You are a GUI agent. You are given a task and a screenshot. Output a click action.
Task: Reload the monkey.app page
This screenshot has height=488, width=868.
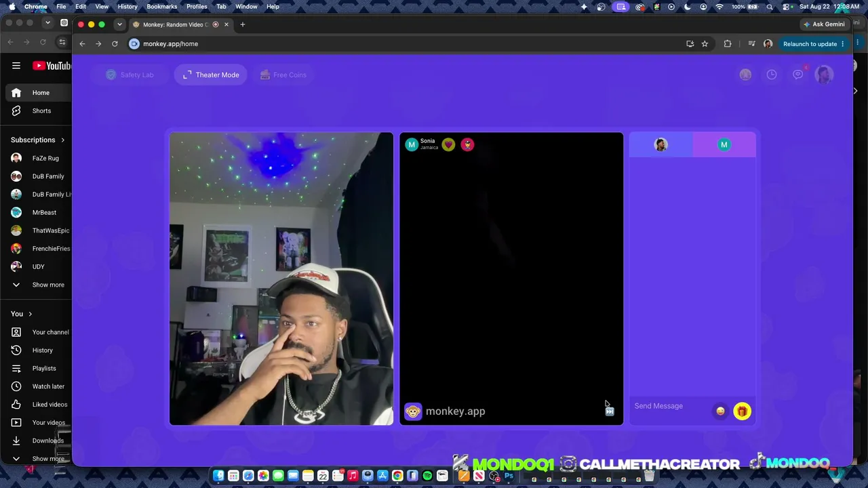click(115, 44)
